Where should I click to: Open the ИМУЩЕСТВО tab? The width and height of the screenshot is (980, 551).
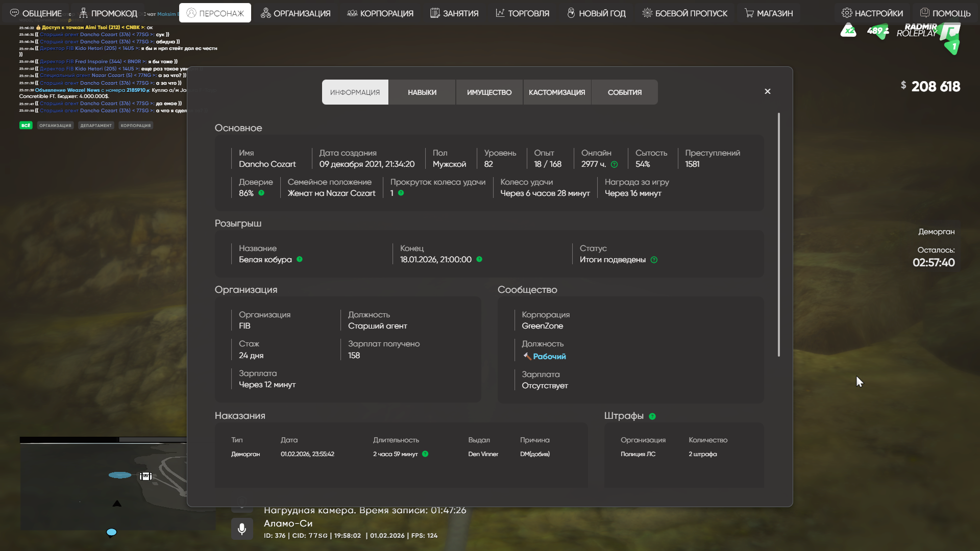(489, 92)
